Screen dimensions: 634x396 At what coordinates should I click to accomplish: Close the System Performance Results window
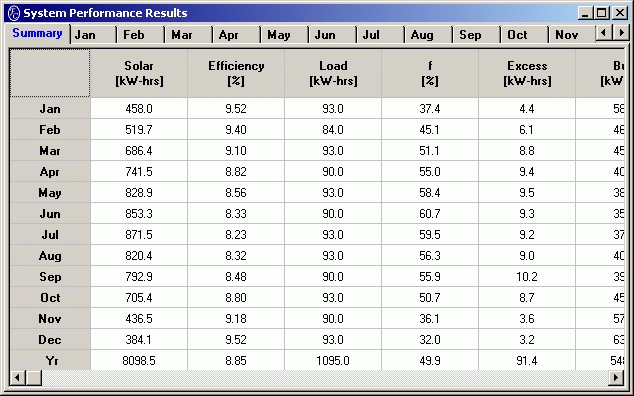pos(620,13)
